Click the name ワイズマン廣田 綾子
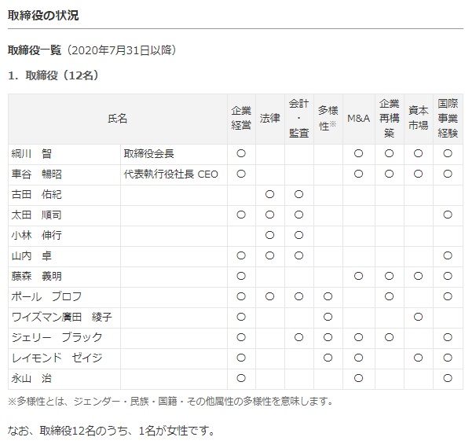This screenshot has width=476, height=448. pos(61,318)
